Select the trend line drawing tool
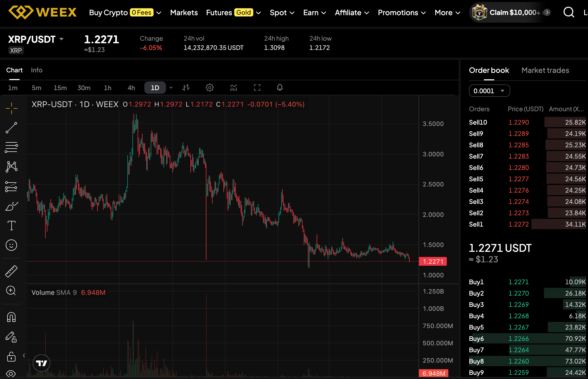588x379 pixels. (11, 128)
